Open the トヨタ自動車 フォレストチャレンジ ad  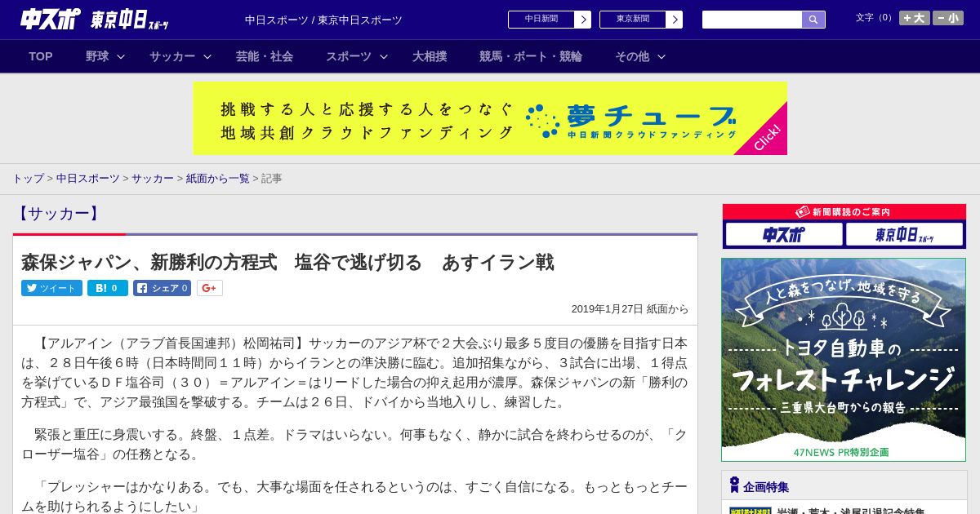844,360
